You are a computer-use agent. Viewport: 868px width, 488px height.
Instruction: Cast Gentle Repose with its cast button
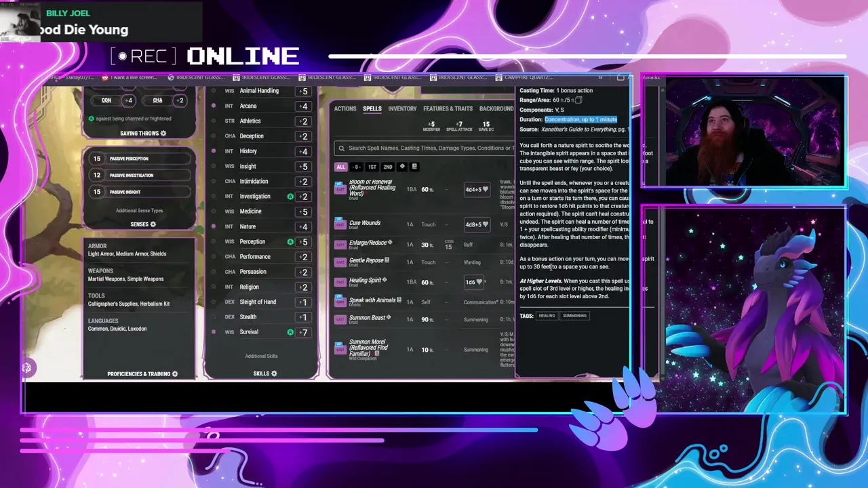tap(340, 262)
